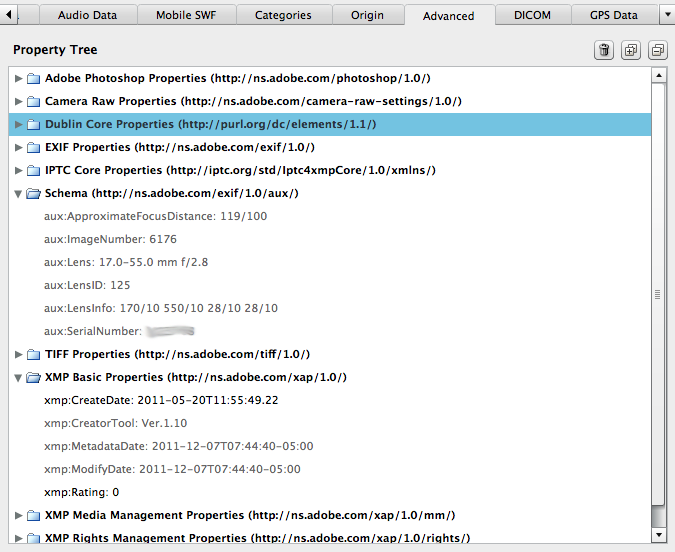
Task: Select the aux:Lens property row
Action: click(126, 262)
